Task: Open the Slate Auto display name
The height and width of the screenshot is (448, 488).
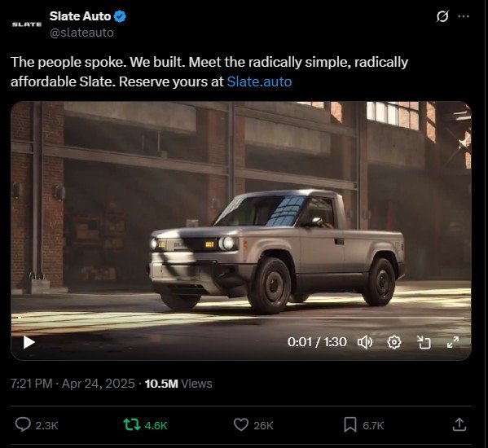Action: coord(80,16)
